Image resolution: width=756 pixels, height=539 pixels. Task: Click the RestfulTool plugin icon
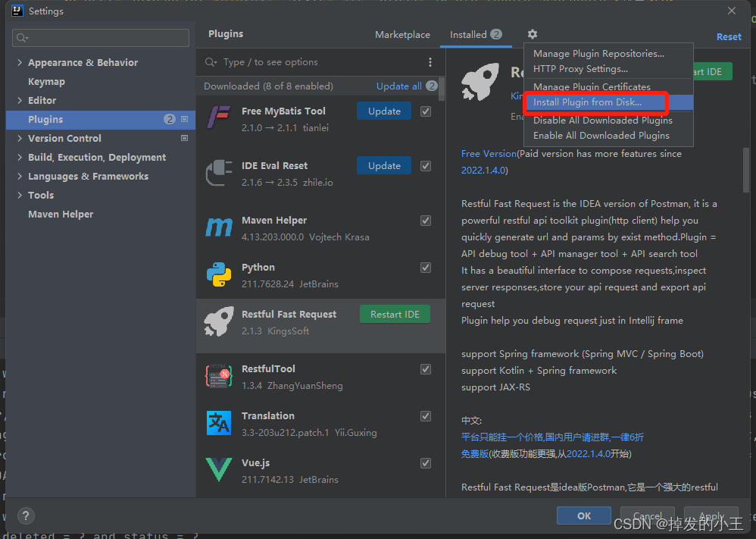click(x=219, y=375)
